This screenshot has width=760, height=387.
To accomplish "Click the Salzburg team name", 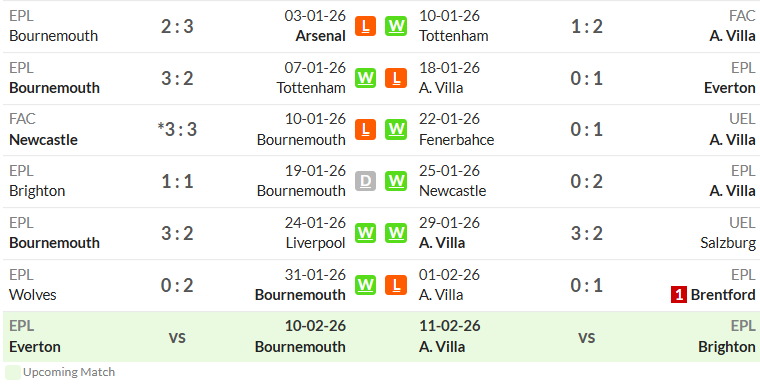I will (x=728, y=242).
